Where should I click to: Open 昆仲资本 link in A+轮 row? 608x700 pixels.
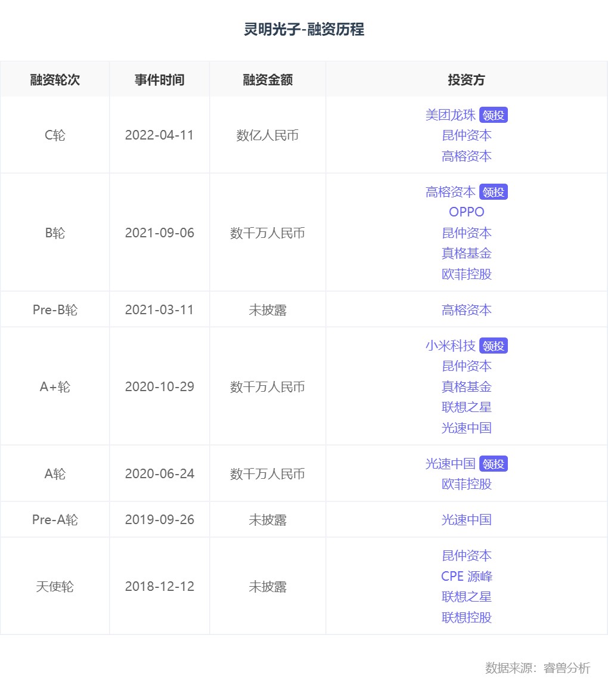pos(467,366)
